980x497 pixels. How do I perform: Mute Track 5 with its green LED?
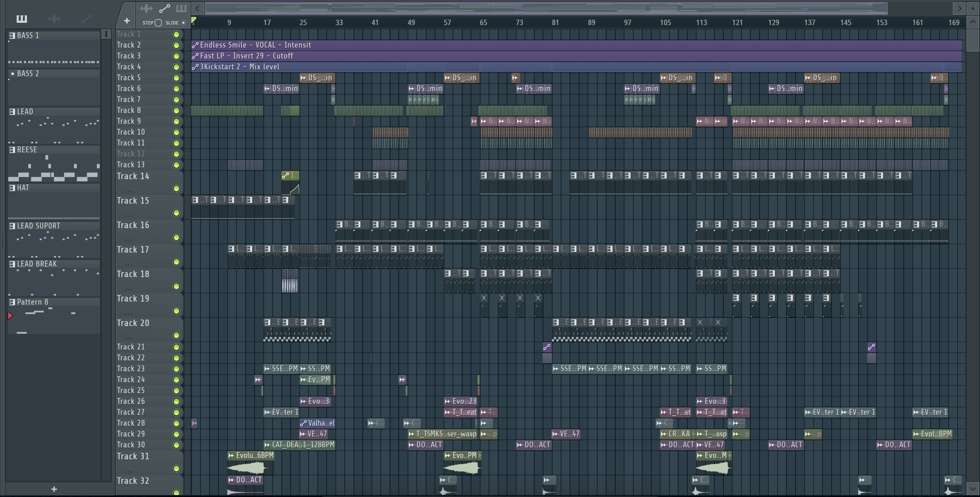pyautogui.click(x=177, y=78)
